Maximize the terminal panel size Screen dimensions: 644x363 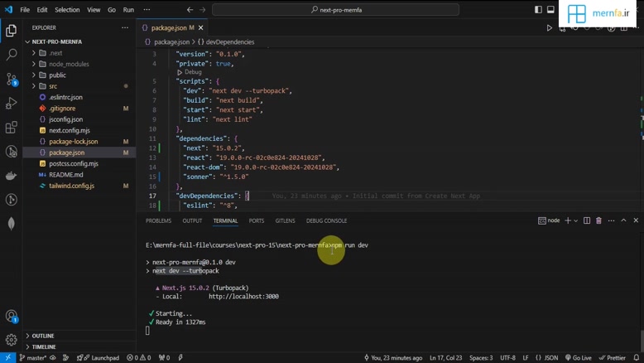(623, 220)
